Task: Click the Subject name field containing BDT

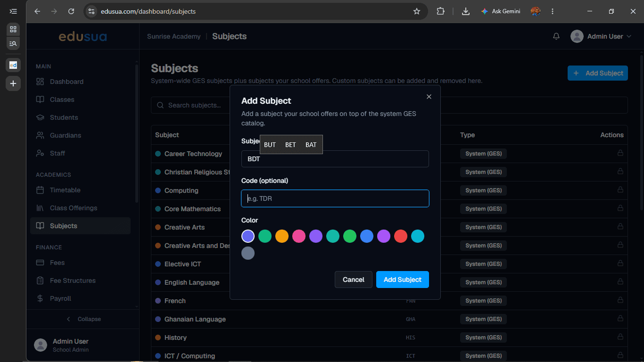Action: (x=335, y=159)
